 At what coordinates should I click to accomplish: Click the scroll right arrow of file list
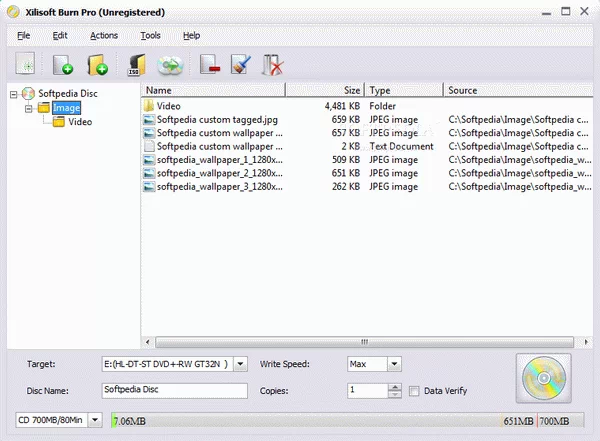pyautogui.click(x=586, y=341)
